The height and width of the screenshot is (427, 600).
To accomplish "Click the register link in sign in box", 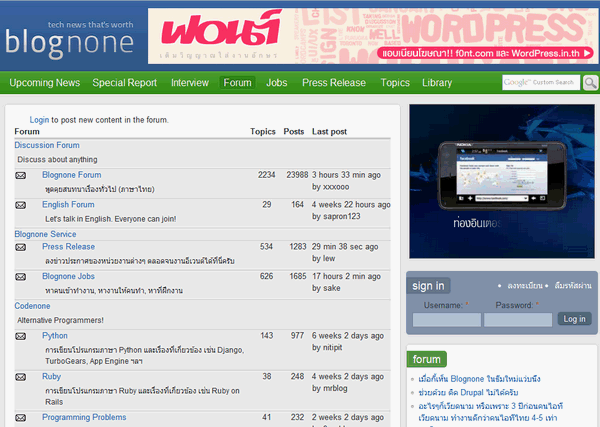I will click(x=525, y=285).
